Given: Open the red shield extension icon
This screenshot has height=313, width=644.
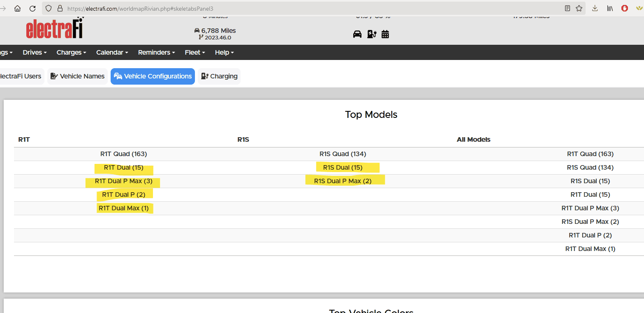Looking at the screenshot, I should coord(625,8).
